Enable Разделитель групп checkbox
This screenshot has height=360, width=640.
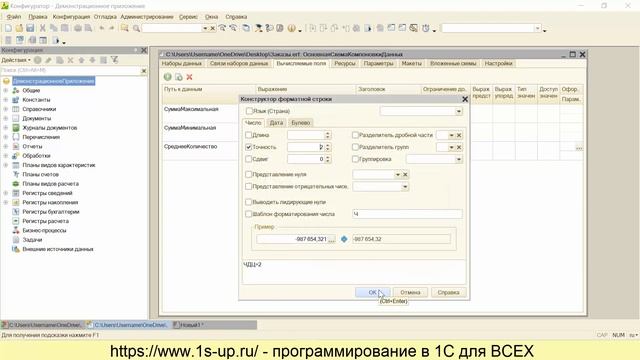tap(355, 147)
